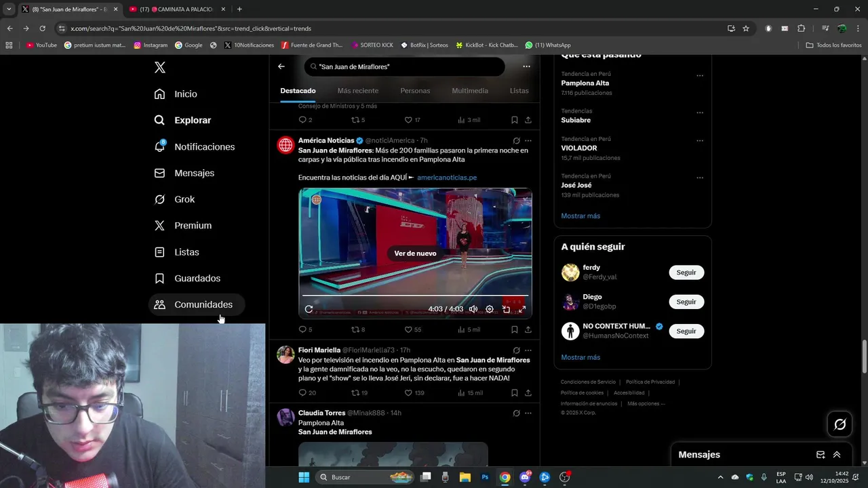This screenshot has width=868, height=488.
Task: Go back using search page arrow
Action: (x=281, y=66)
